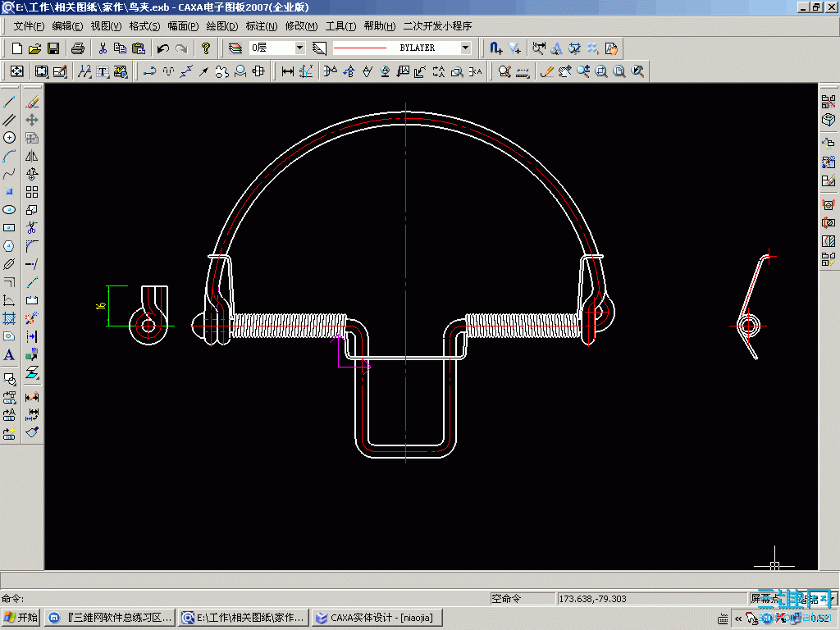Click the 开始 Start button

coord(21,618)
